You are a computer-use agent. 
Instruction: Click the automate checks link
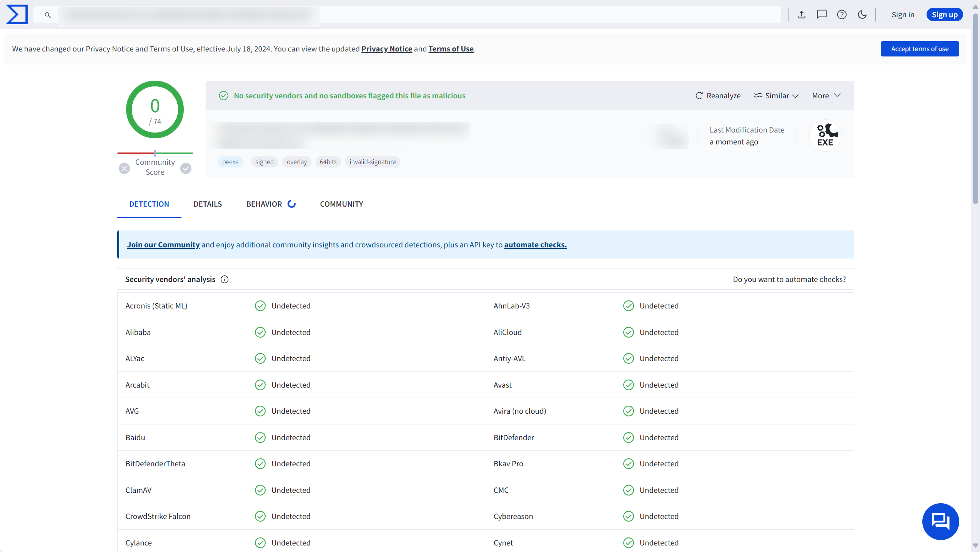point(536,245)
